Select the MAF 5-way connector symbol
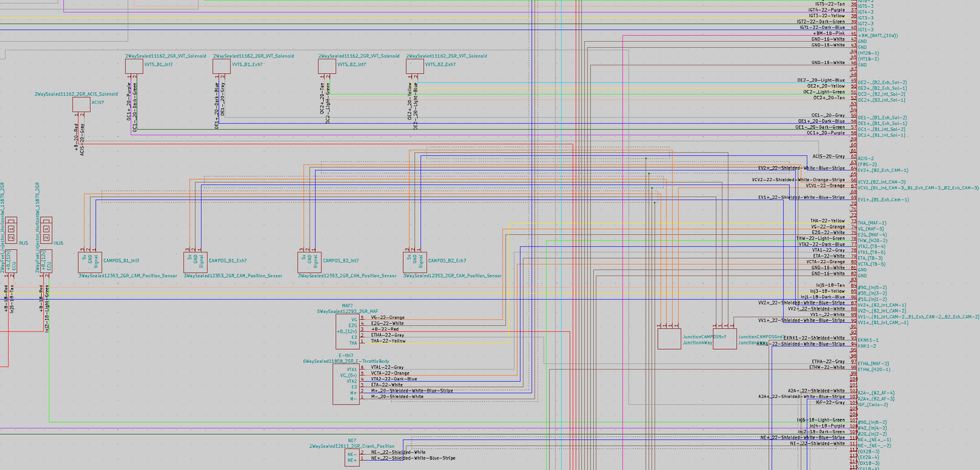The image size is (980, 470). click(x=347, y=329)
